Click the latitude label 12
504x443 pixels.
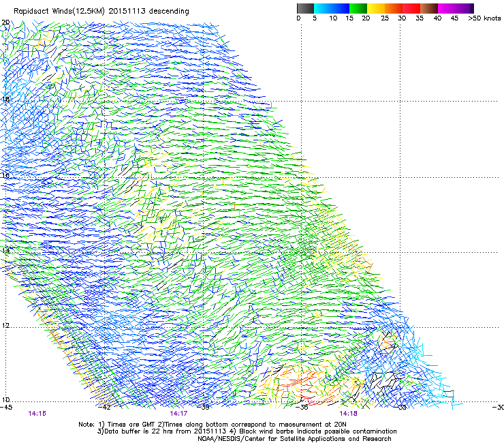(x=5, y=326)
